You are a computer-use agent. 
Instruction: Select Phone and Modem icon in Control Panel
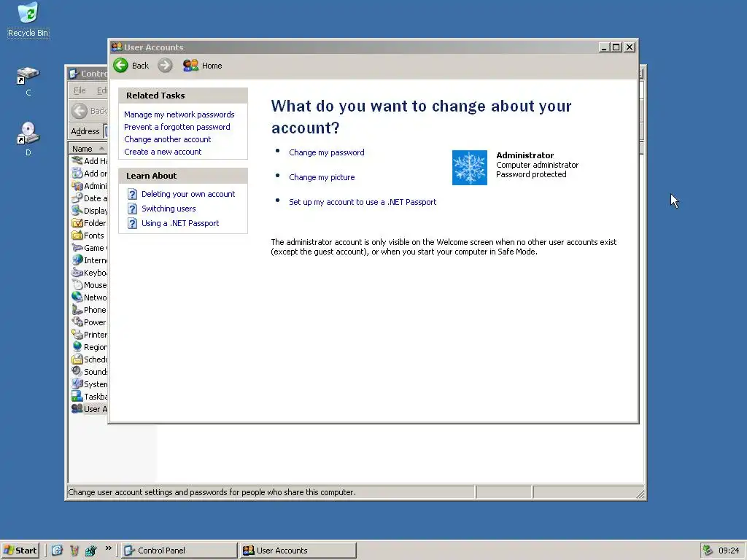pyautogui.click(x=77, y=309)
